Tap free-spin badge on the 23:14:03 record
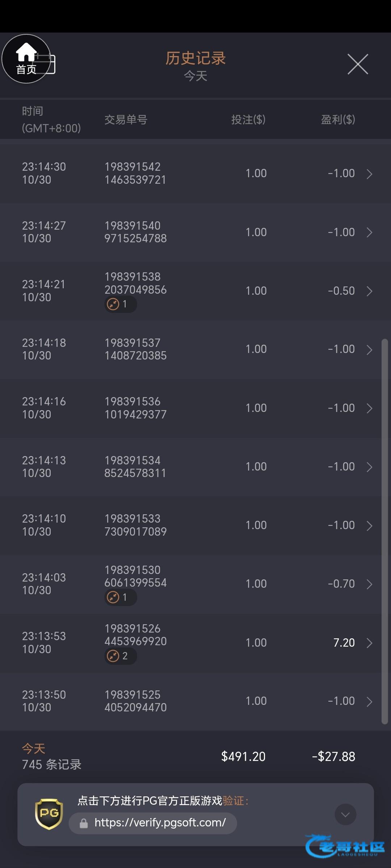Image resolution: width=391 pixels, height=868 pixels. point(120,597)
